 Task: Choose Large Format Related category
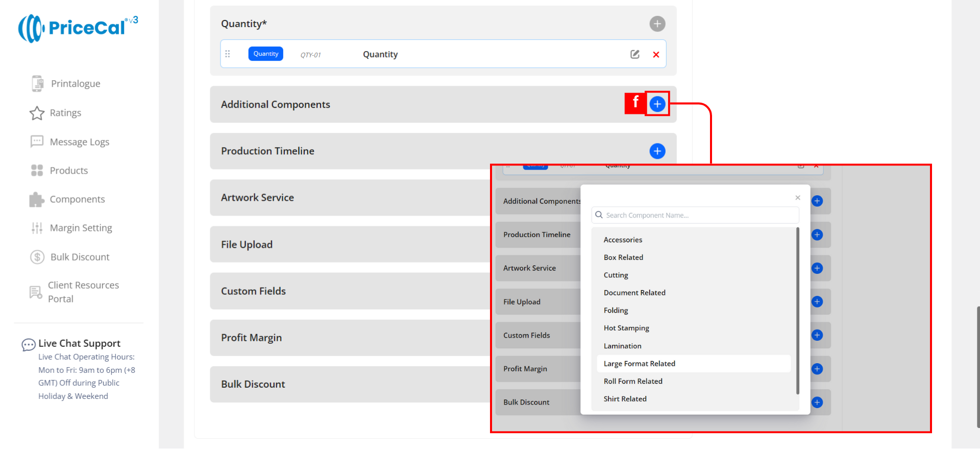point(639,364)
